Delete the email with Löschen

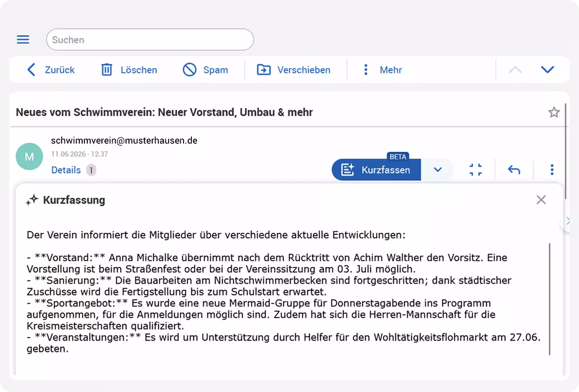coord(129,70)
